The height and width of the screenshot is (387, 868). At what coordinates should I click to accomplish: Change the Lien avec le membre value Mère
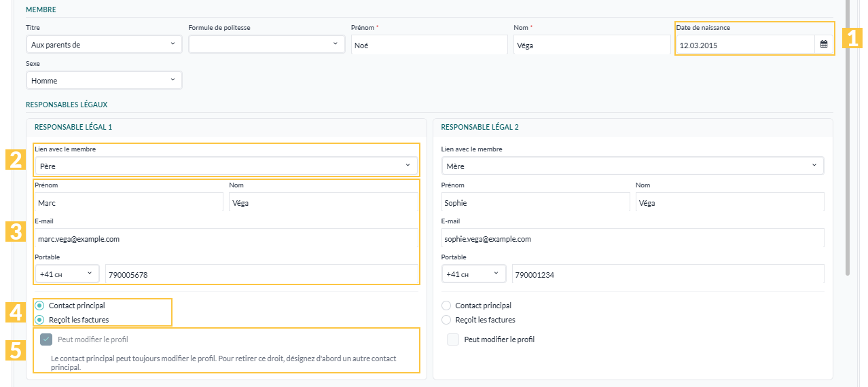(632, 165)
